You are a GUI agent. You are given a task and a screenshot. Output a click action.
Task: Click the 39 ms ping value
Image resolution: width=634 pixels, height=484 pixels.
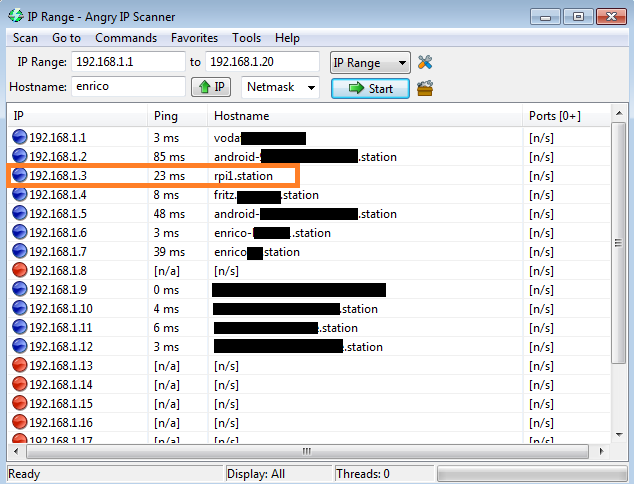[169, 252]
